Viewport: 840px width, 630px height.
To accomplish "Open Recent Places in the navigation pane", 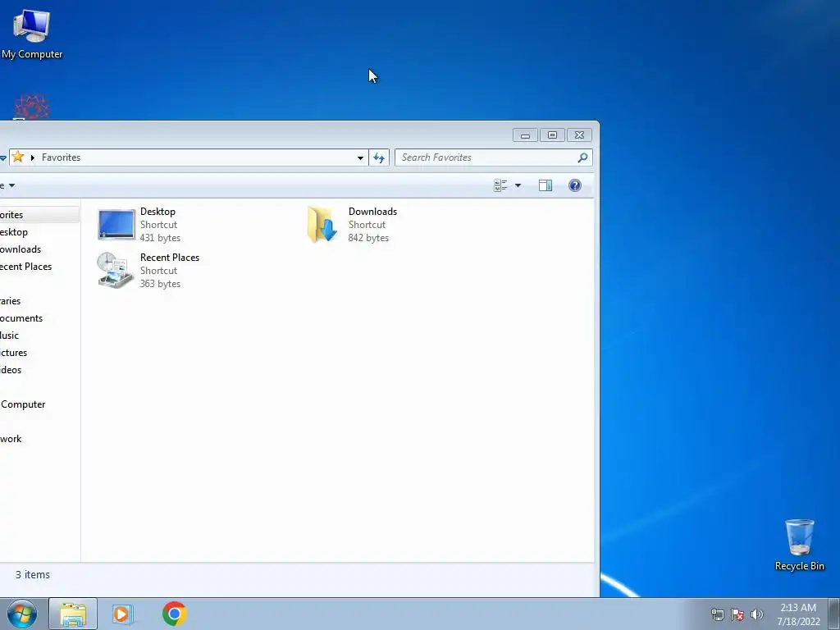I will [25, 267].
